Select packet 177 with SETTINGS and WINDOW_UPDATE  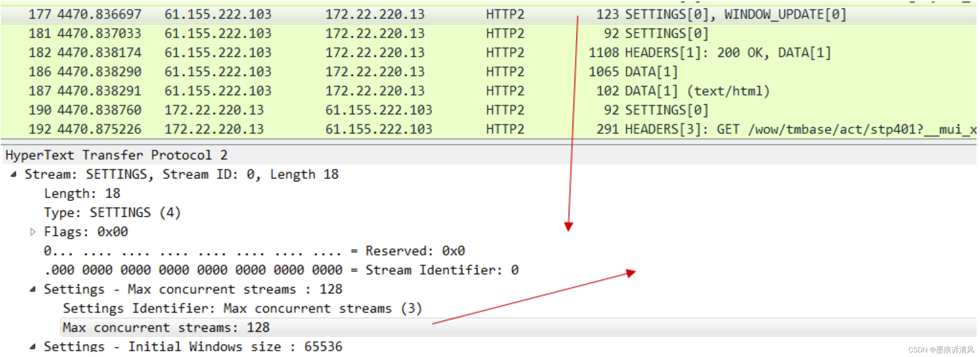[306, 14]
